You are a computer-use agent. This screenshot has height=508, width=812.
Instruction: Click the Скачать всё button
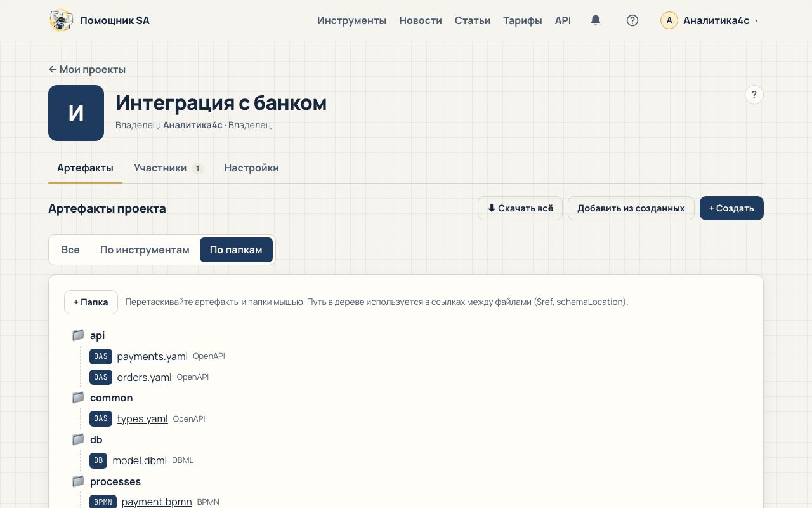click(x=520, y=208)
